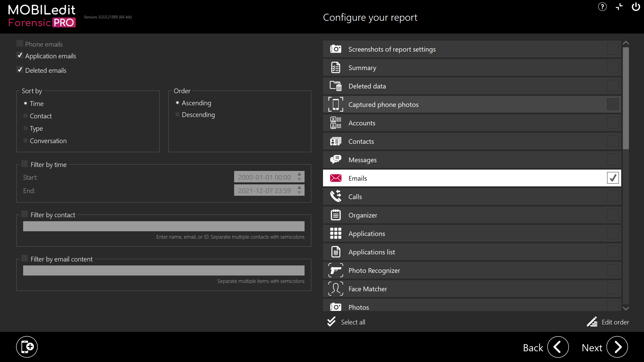This screenshot has width=644, height=362.
Task: Open the Messages report section
Action: click(362, 160)
